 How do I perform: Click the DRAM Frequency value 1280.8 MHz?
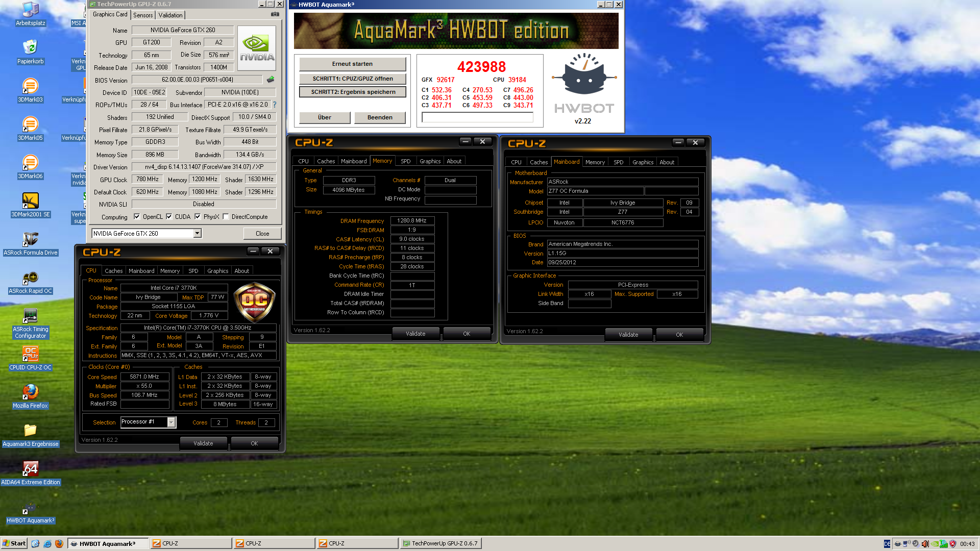coord(412,221)
